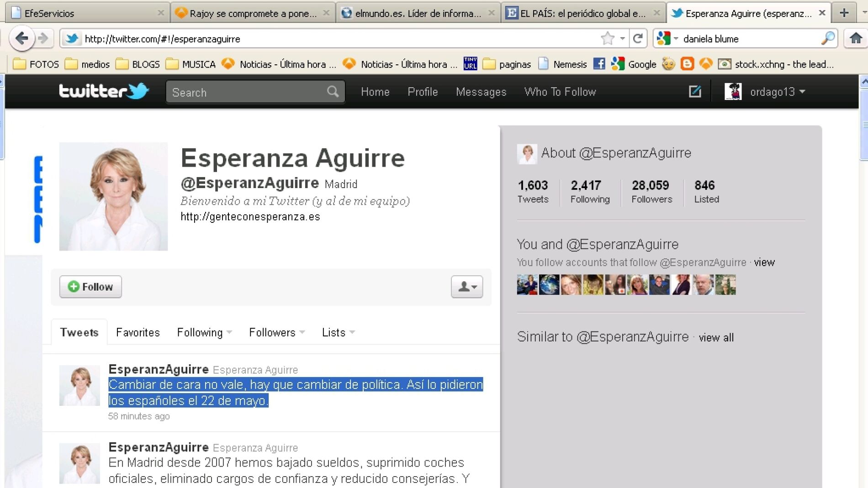Open the history dropdown arrow in address bar
Screen dimensions: 868x488
pyautogui.click(x=622, y=39)
